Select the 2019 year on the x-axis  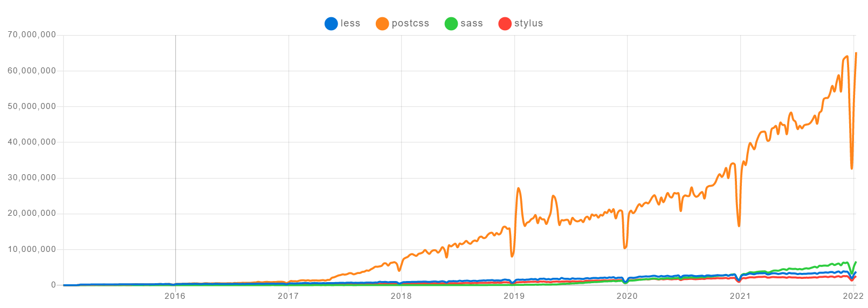(514, 296)
